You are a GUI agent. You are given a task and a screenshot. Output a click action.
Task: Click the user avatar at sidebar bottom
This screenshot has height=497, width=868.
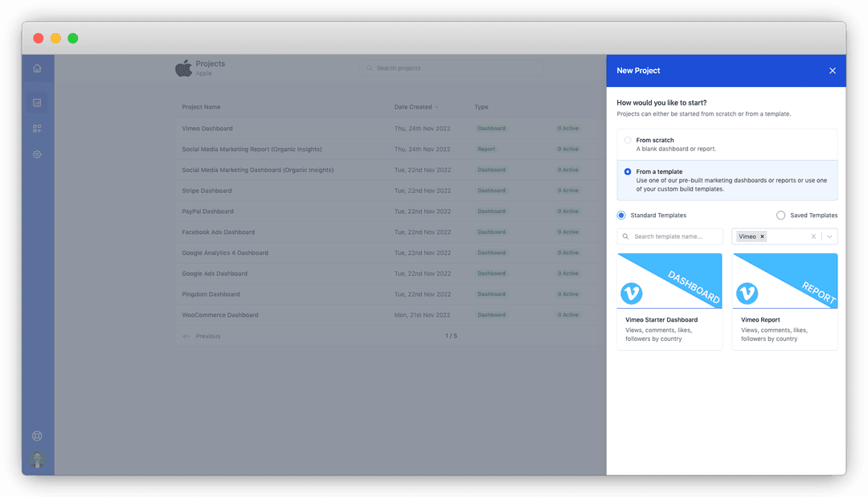[37, 459]
